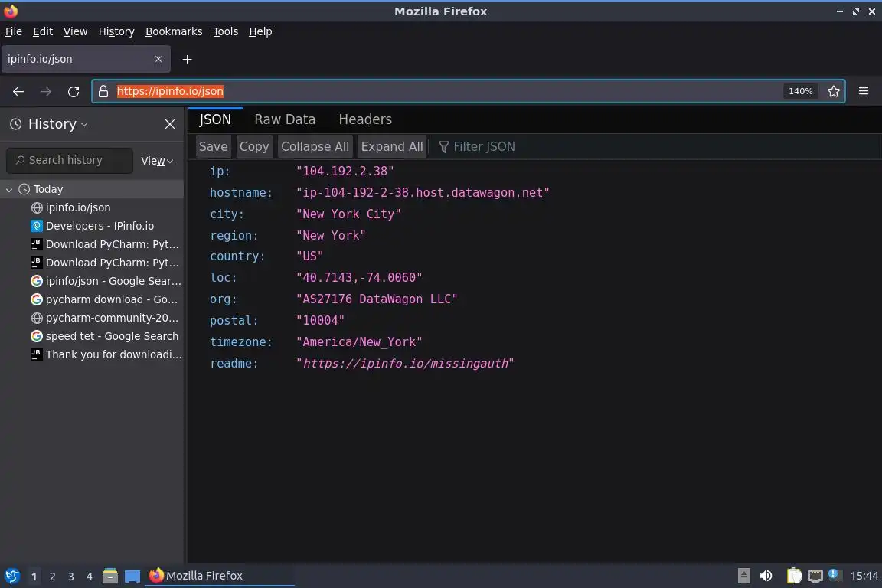Open the View dropdown in History sidebar

tap(157, 161)
